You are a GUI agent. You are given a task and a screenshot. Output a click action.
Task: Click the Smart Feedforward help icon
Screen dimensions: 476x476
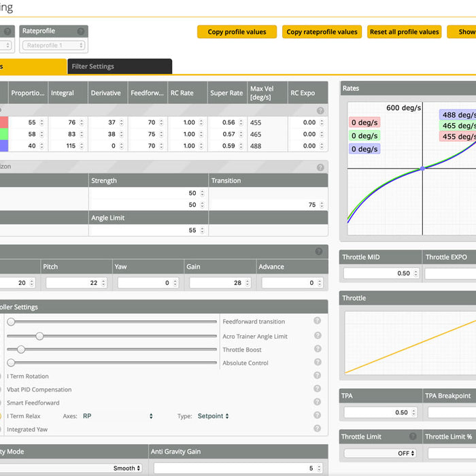(x=317, y=403)
